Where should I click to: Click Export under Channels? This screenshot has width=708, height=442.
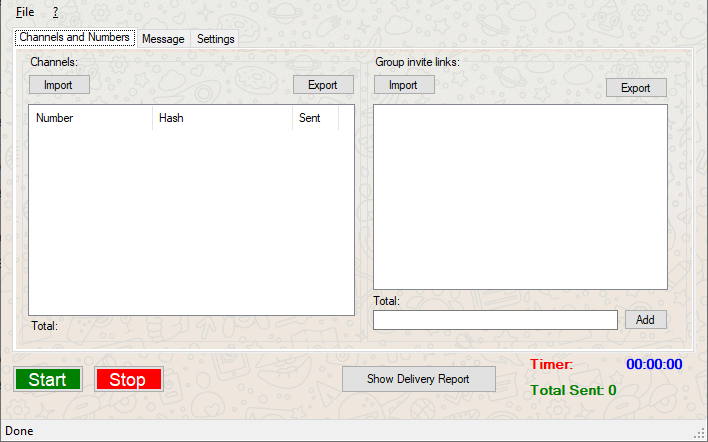[x=323, y=85]
